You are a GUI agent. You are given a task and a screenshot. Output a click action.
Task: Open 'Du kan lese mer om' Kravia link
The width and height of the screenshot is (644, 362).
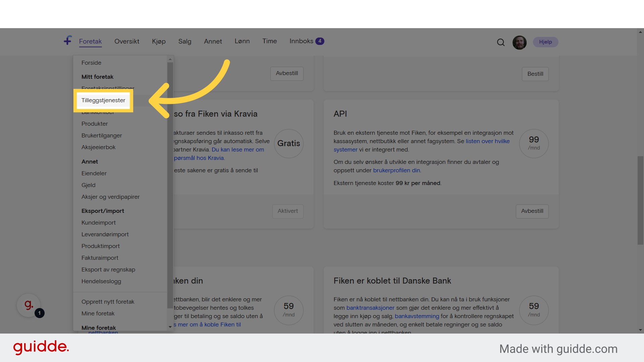238,149
